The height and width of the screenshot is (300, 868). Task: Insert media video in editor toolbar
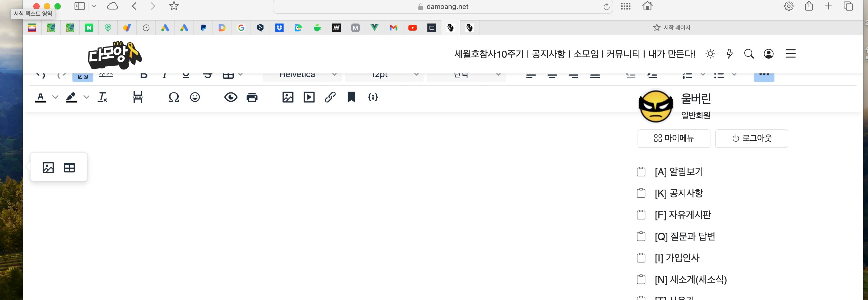click(309, 97)
